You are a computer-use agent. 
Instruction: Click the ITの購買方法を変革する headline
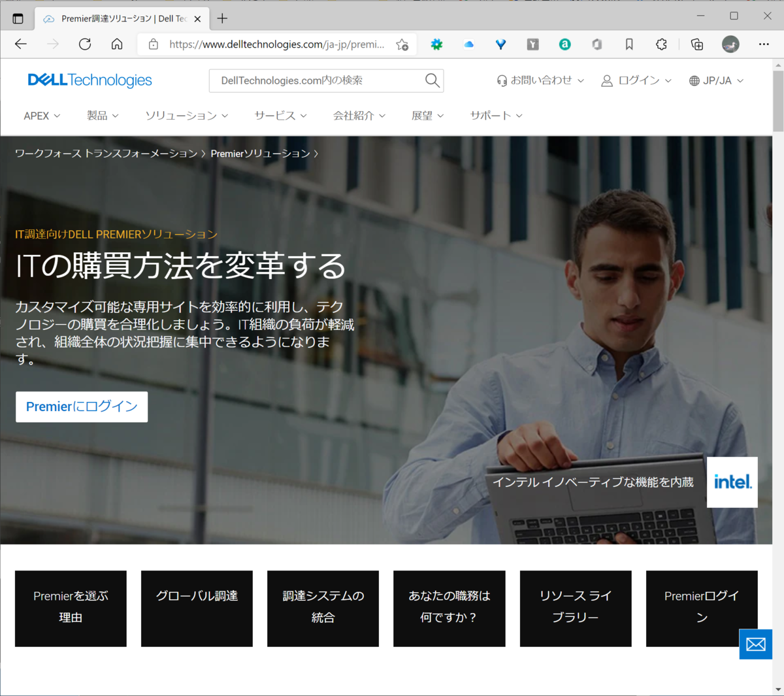[180, 266]
